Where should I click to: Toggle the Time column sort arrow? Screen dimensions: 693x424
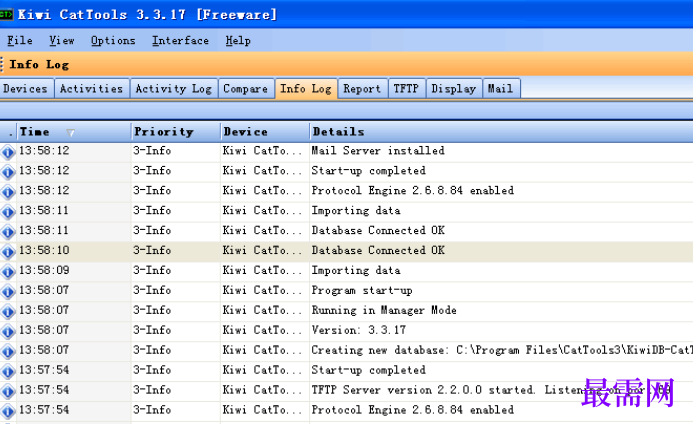pyautogui.click(x=70, y=132)
